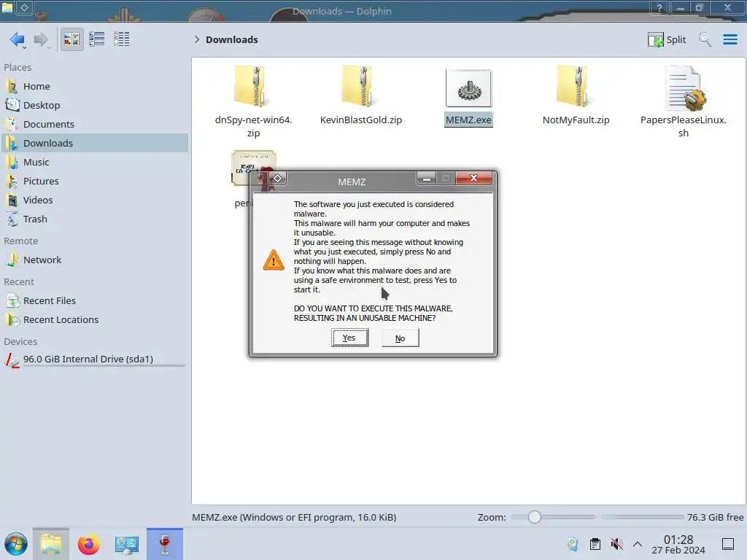Select NotMyFault.zip archive icon
This screenshot has width=747, height=560.
point(576,86)
